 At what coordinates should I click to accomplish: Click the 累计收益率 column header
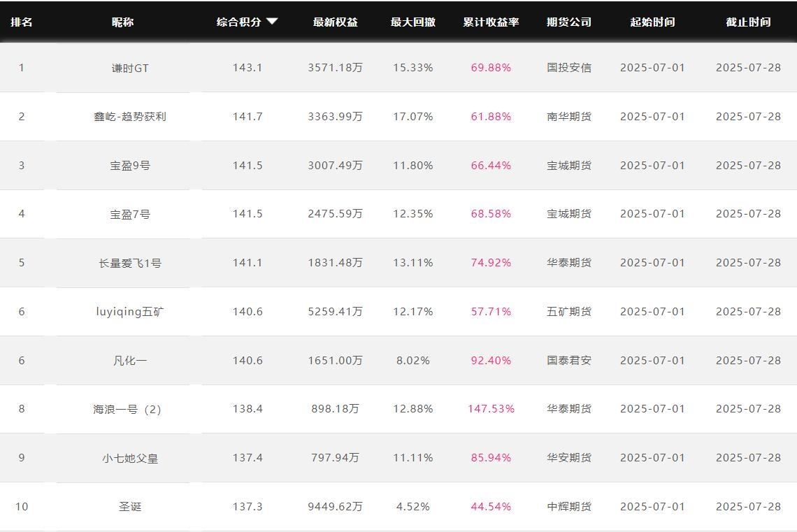click(x=491, y=22)
